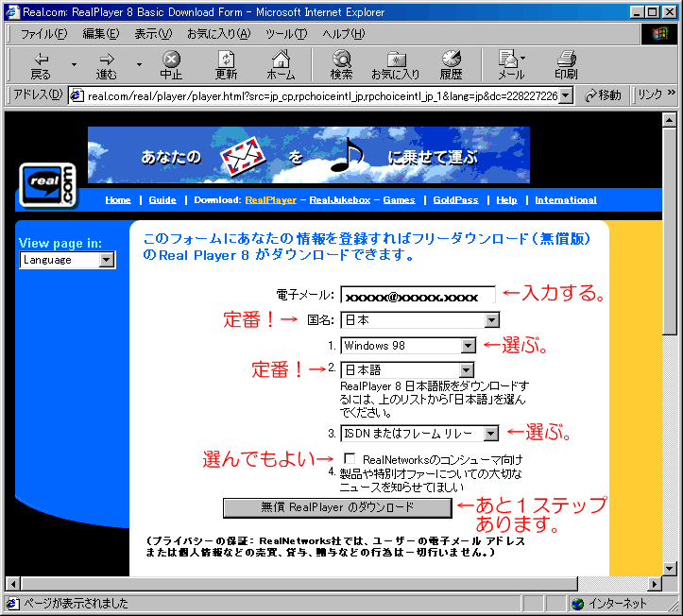The height and width of the screenshot is (616, 683).
Task: Click the Back (戻る) toolbar arrow
Action: pyautogui.click(x=41, y=65)
